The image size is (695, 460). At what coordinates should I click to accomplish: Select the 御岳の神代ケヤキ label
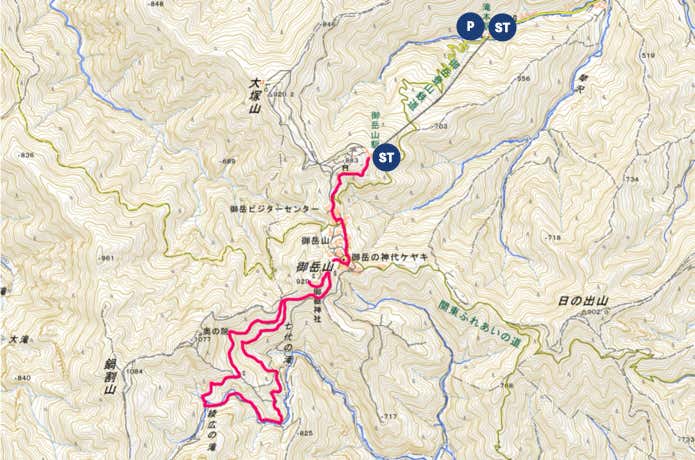[387, 257]
